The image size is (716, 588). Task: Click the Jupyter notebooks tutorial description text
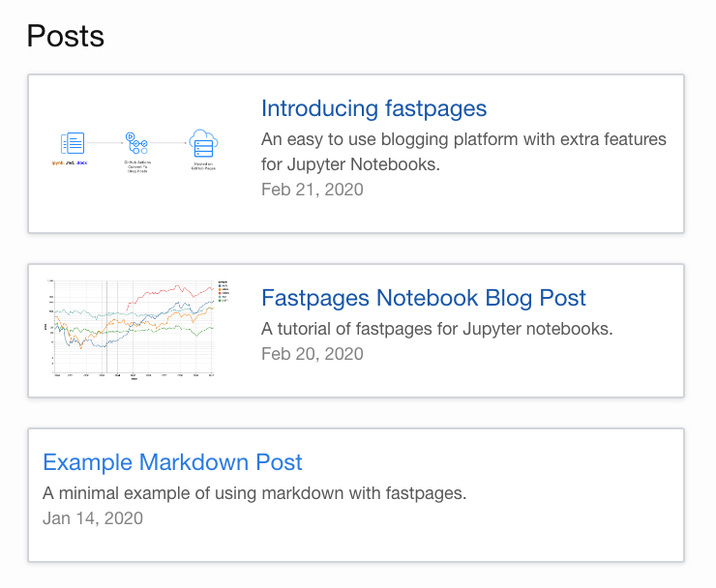[436, 329]
